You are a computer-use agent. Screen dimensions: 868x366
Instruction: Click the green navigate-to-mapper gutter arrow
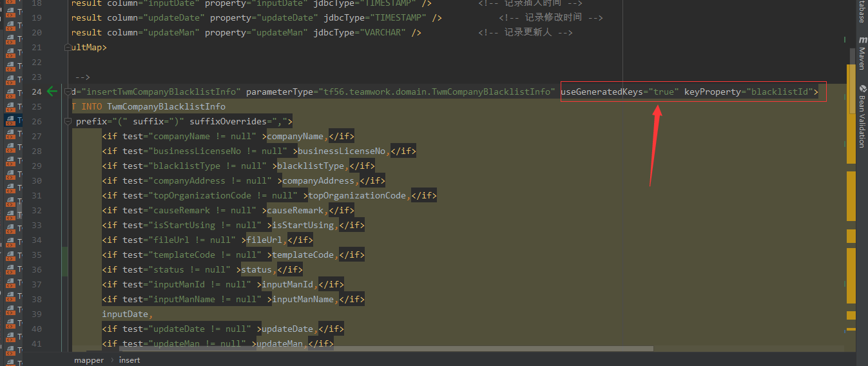point(53,91)
